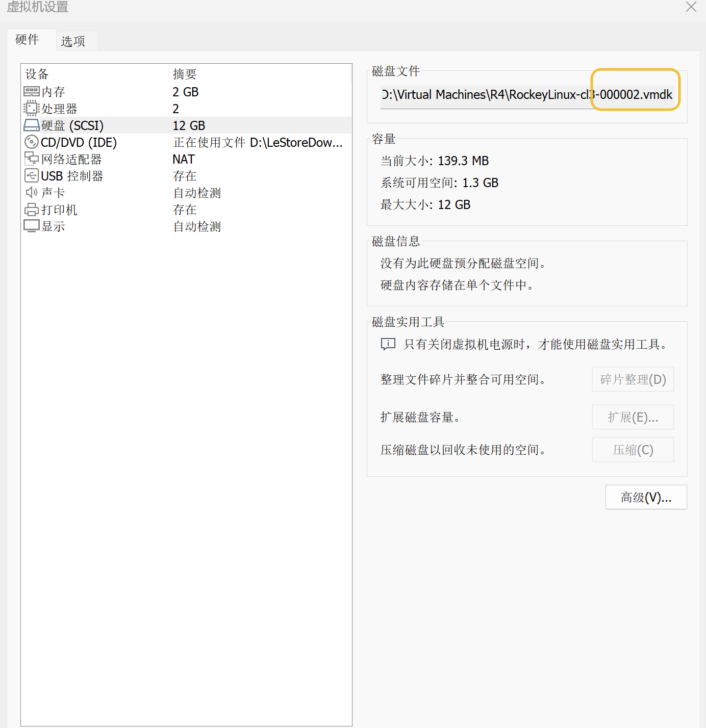Select the USB controller icon
Screen dimensions: 706x728
click(x=32, y=176)
